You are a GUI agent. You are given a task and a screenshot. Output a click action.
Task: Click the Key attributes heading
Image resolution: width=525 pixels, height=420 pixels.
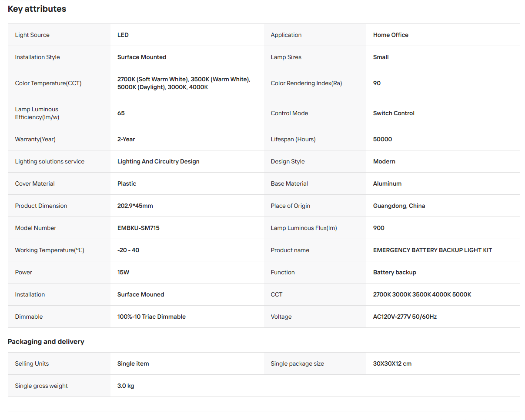point(37,9)
